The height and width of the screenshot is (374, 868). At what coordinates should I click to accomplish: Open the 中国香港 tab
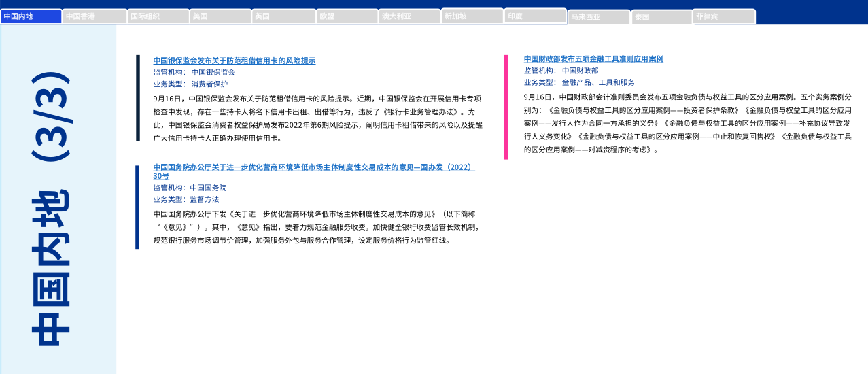(94, 16)
